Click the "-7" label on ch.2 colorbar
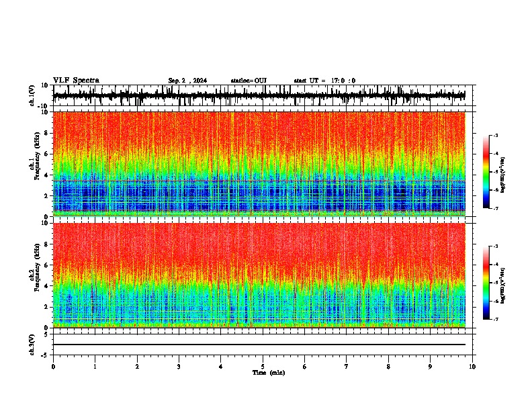This screenshot has height=411, width=532. tap(496, 320)
